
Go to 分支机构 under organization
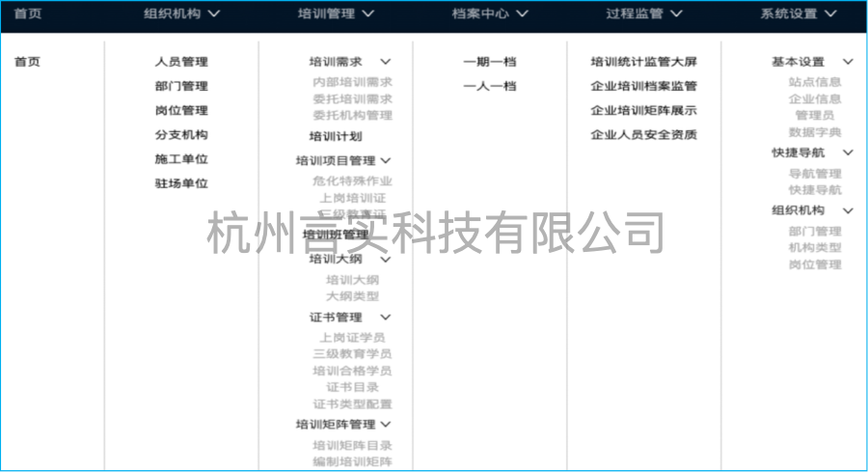(x=181, y=135)
